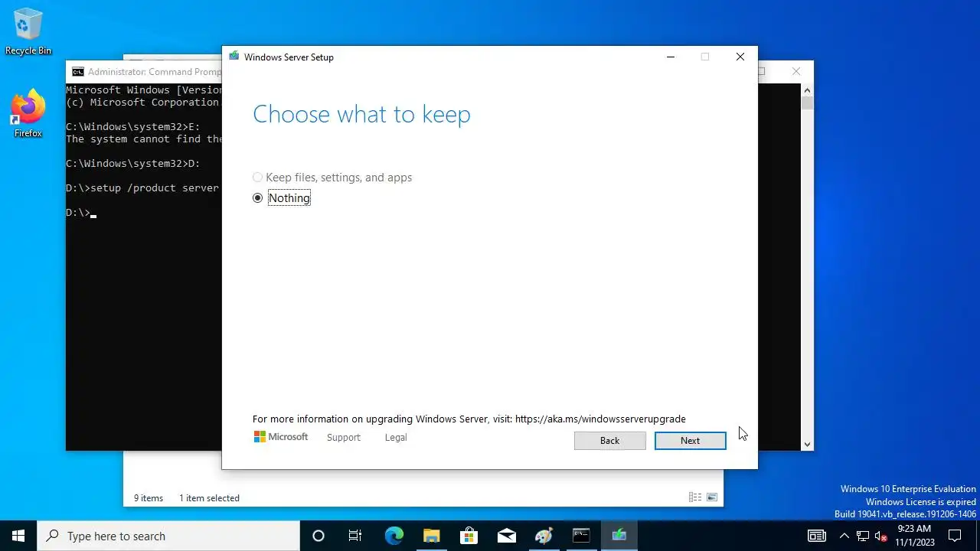Open the Action Center notifications icon
Image resolution: width=980 pixels, height=551 pixels.
pos(955,536)
